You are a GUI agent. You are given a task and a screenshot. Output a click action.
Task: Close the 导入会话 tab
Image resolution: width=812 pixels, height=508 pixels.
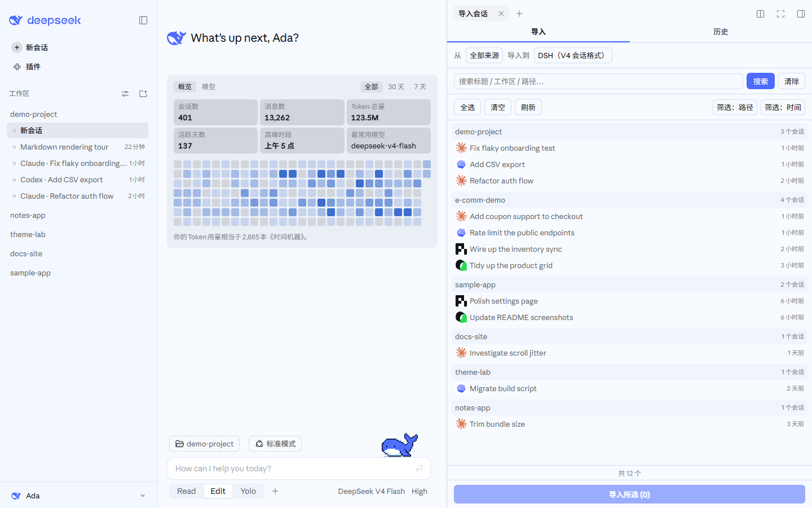tap(501, 14)
